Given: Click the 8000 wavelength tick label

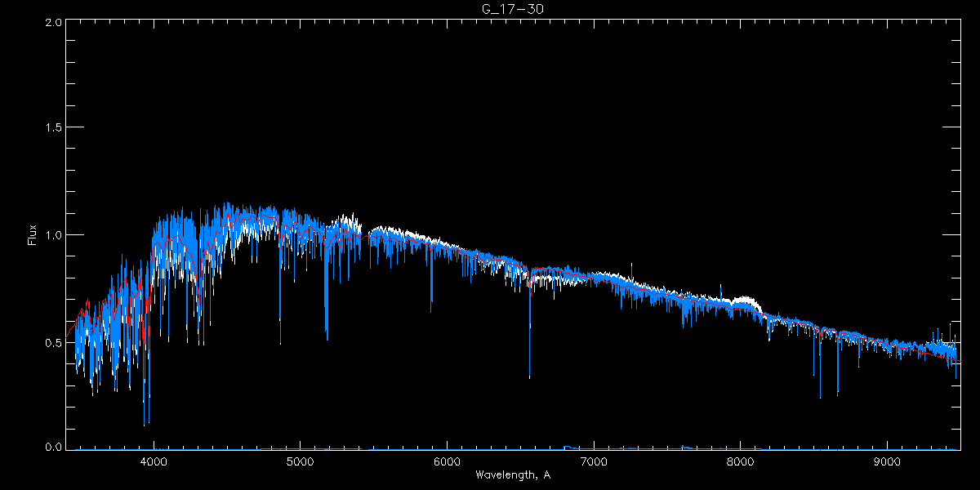Looking at the screenshot, I should pyautogui.click(x=740, y=461).
